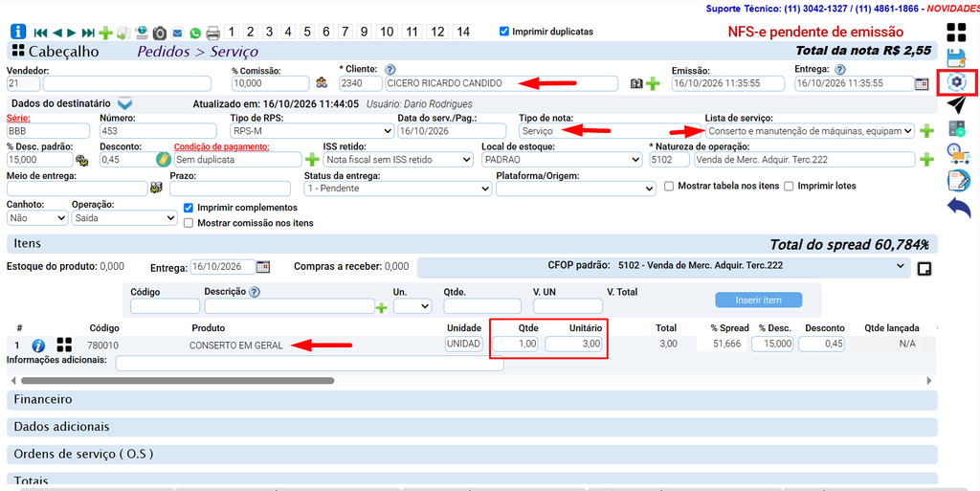Expand Dados do destinatário chevron
This screenshot has height=491, width=980.
click(x=125, y=103)
